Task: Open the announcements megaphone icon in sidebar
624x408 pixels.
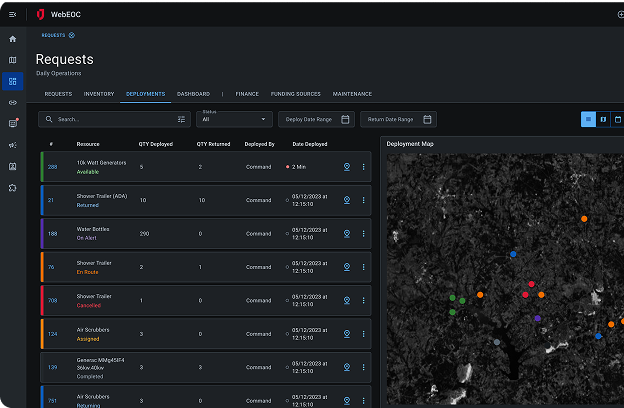Action: [x=12, y=145]
